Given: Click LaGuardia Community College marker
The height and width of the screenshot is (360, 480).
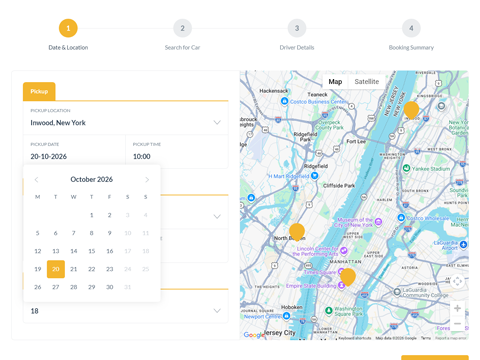Looking at the screenshot, I should (x=397, y=292).
